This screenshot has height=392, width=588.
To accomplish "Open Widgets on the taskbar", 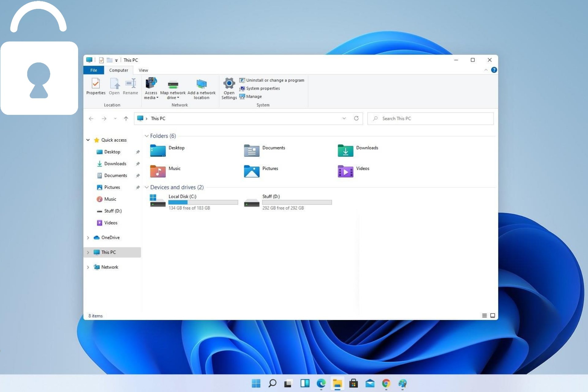I will click(x=305, y=383).
